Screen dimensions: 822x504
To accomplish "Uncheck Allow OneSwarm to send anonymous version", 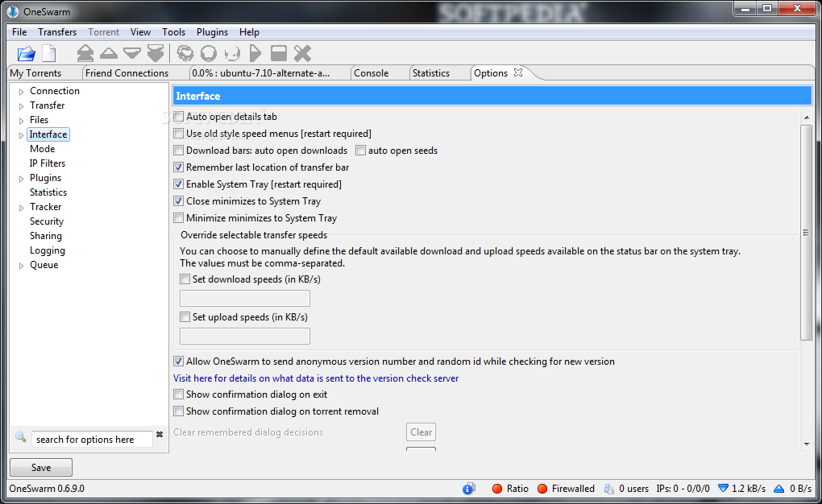I will coord(179,361).
